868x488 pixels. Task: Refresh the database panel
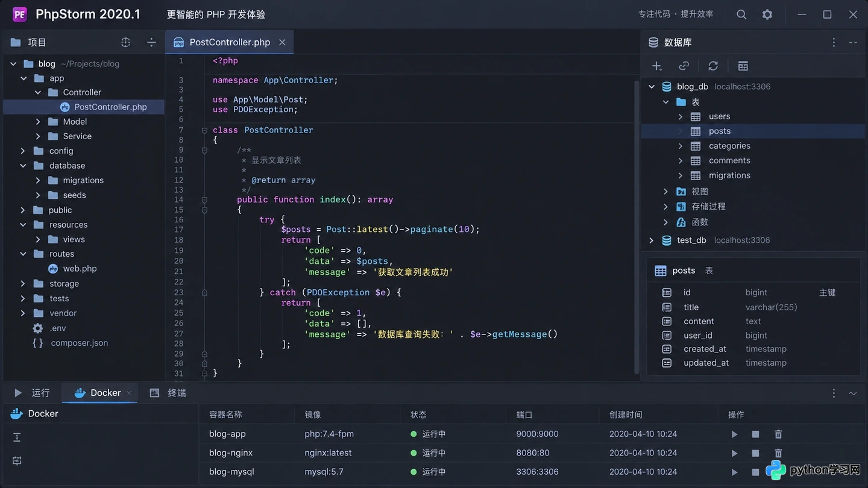pyautogui.click(x=713, y=66)
